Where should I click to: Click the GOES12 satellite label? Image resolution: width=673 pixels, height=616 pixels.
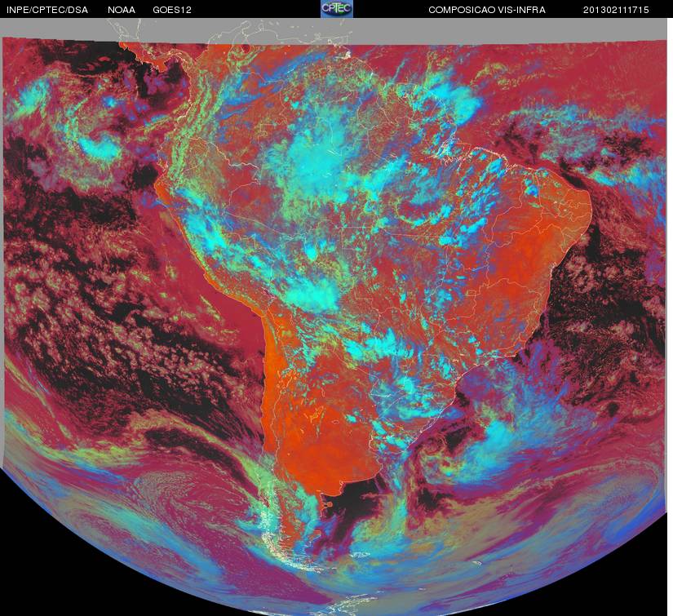pos(172,10)
